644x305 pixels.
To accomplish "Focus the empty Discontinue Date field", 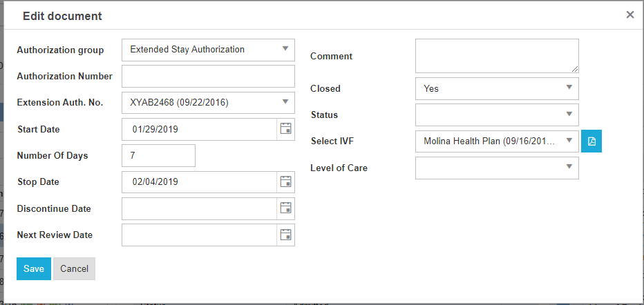I will (x=199, y=208).
